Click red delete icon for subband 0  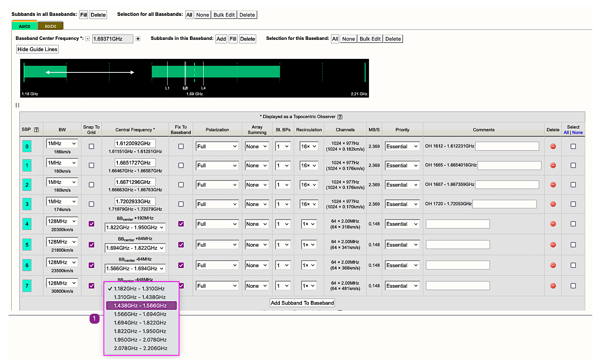click(553, 146)
